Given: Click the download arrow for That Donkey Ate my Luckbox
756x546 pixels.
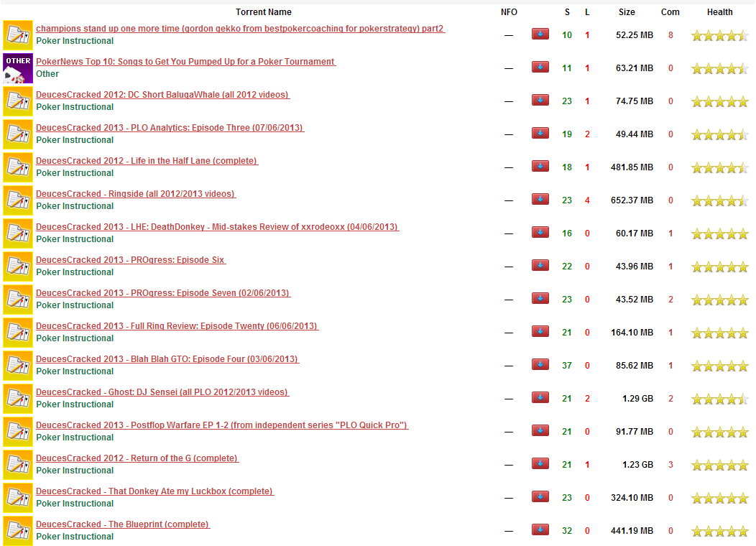Looking at the screenshot, I should [540, 497].
